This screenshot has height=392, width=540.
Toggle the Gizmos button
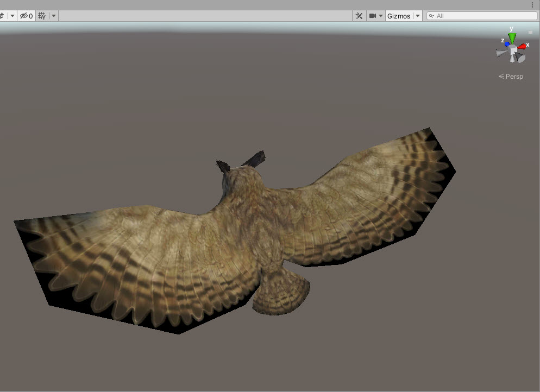click(399, 16)
